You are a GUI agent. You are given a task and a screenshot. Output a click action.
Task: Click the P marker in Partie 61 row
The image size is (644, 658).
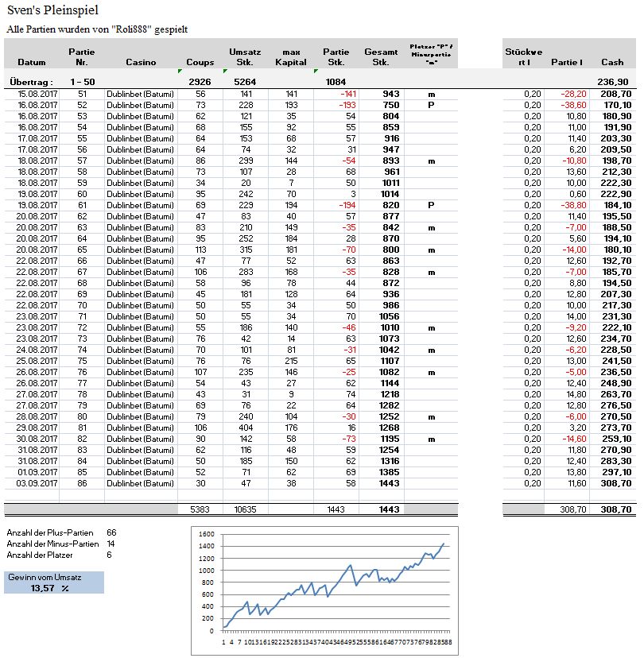pyautogui.click(x=430, y=204)
